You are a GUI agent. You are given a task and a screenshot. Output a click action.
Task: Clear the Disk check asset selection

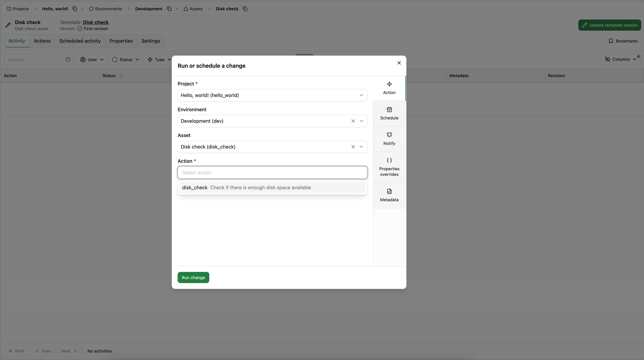click(x=353, y=147)
